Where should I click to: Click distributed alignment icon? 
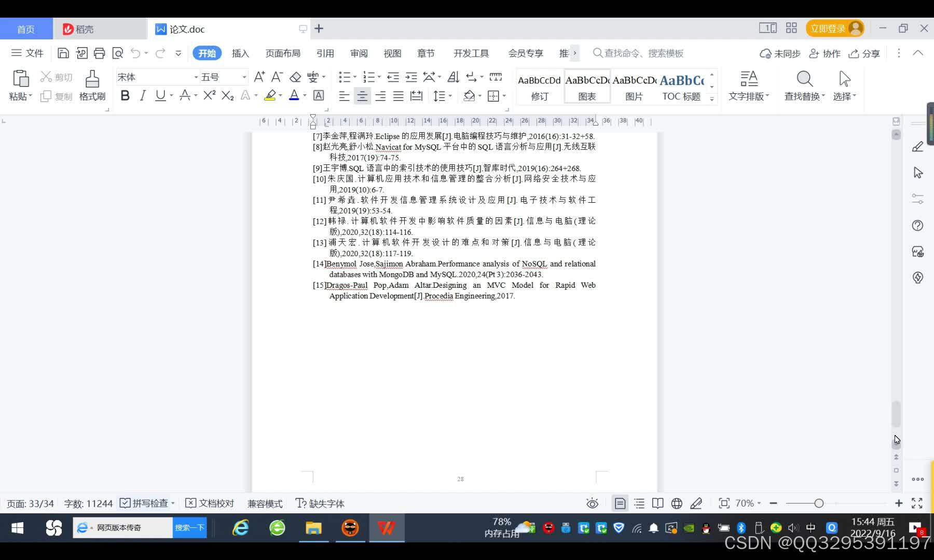(x=416, y=96)
